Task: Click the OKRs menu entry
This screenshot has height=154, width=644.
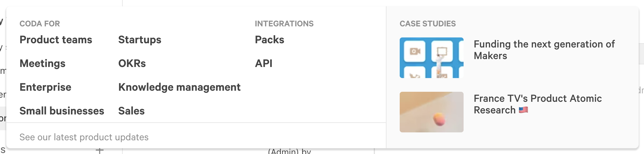Action: pos(132,64)
